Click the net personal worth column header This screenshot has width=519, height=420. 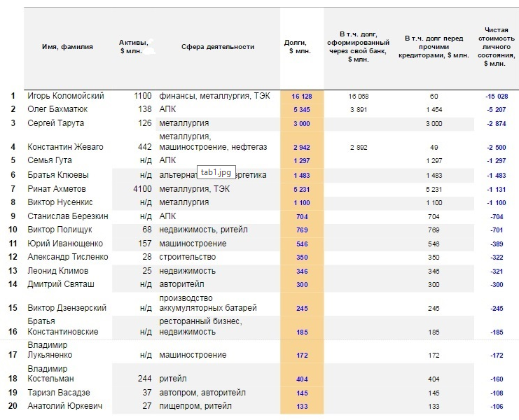point(496,47)
